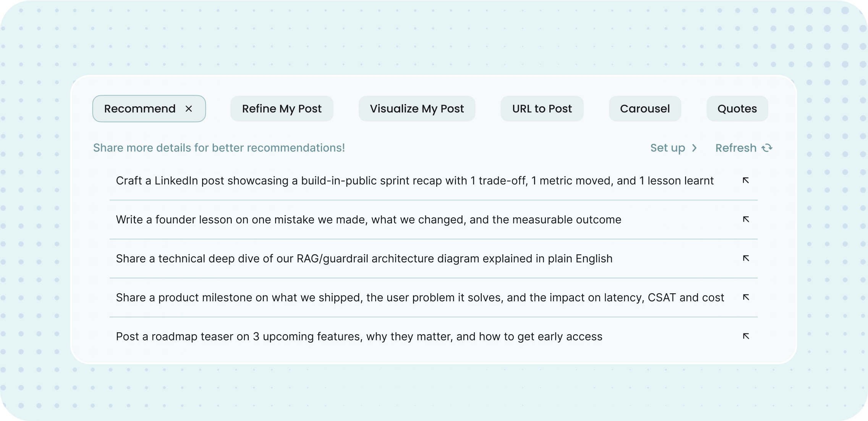Pick the founder lesson mistake suggestion text
Screen dimensions: 868x421
click(x=368, y=220)
